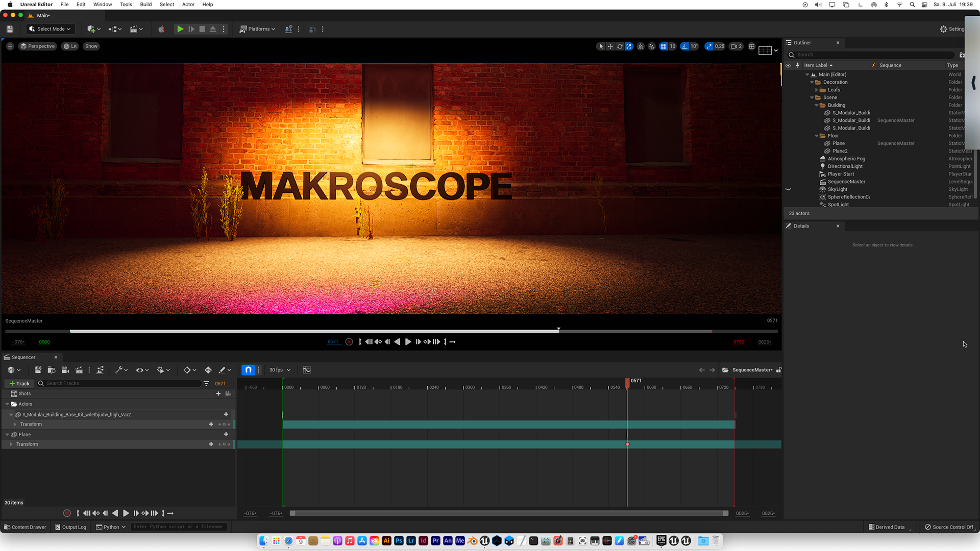Screen dimensions: 980x551
Task: Toggle Sequencer key snapping magnet
Action: pyautogui.click(x=248, y=370)
